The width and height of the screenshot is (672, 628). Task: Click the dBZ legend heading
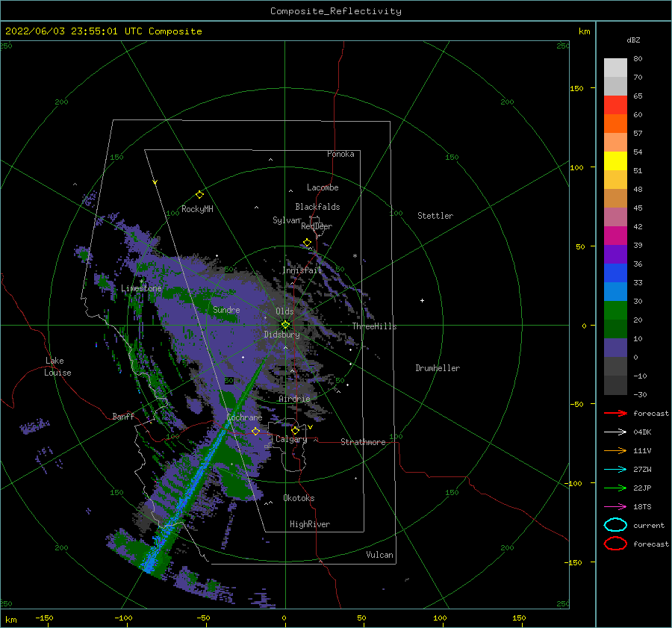(x=633, y=40)
